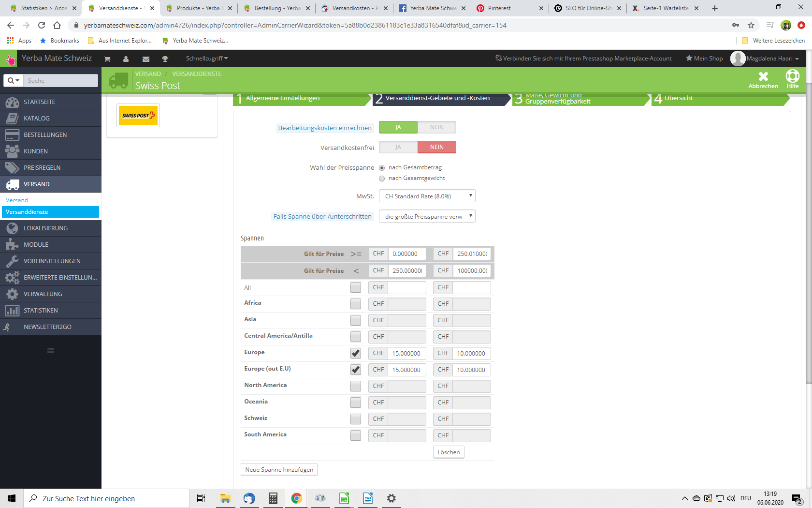Click the shopping cart icon in the PrestaShop header
The height and width of the screenshot is (508, 812).
tap(107, 59)
